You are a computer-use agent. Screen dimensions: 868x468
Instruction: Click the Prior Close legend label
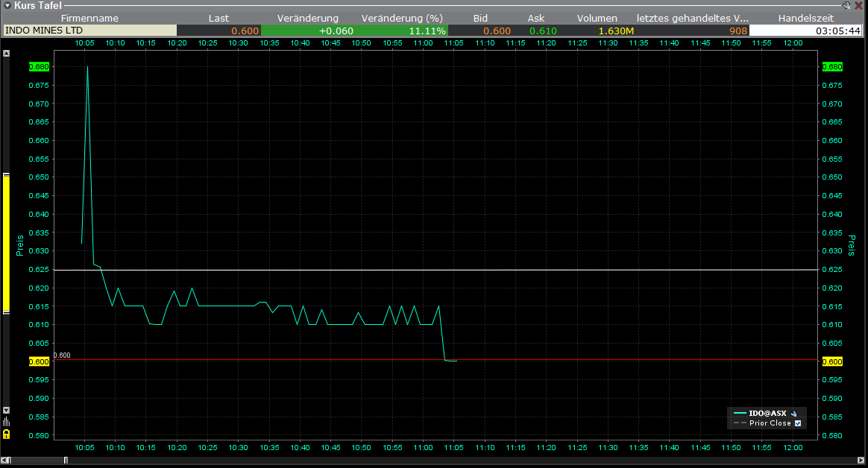(x=770, y=423)
